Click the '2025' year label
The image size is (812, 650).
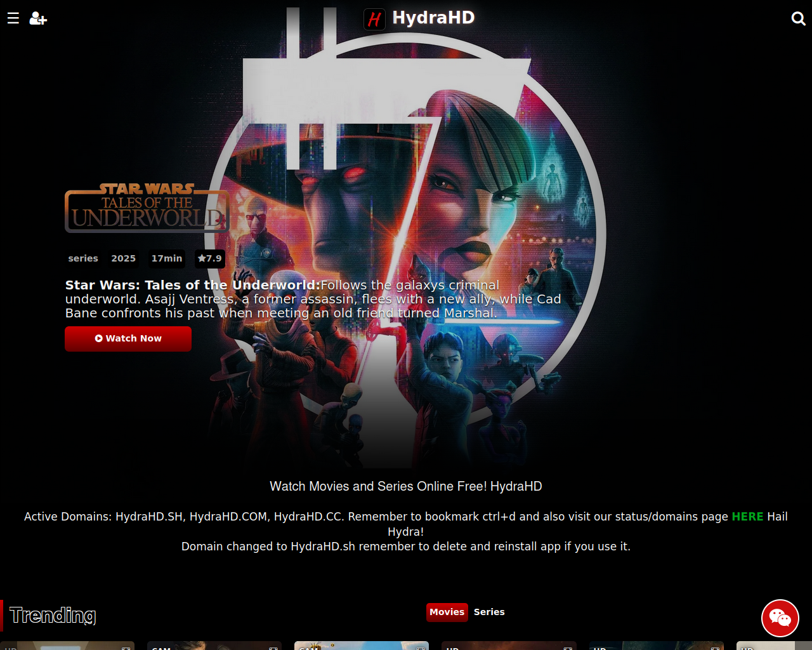(124, 258)
